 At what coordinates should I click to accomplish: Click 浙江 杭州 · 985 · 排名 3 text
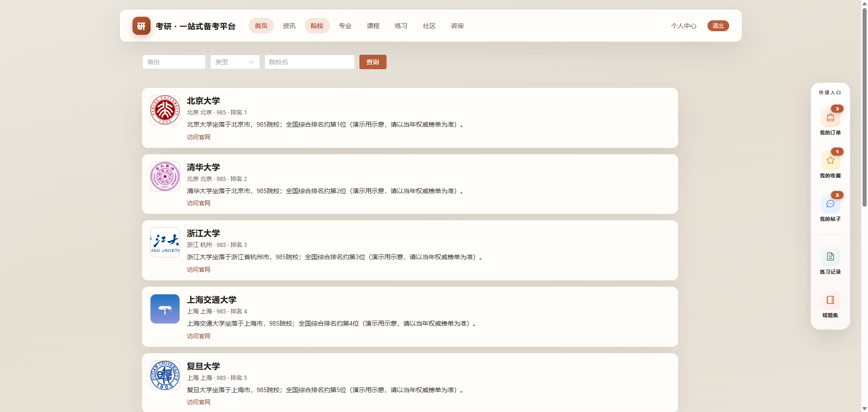coord(217,245)
